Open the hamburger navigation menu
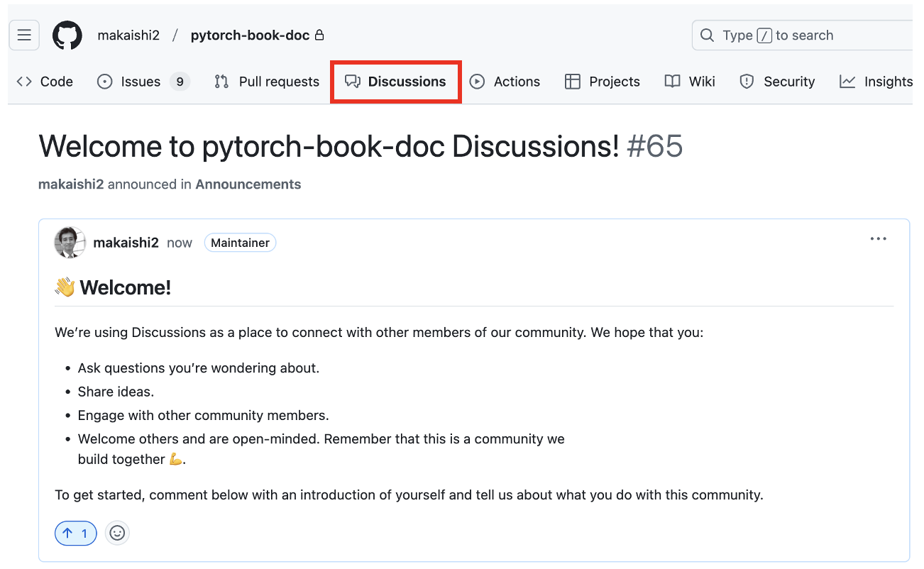Image resolution: width=924 pixels, height=569 pixels. pyautogui.click(x=24, y=35)
